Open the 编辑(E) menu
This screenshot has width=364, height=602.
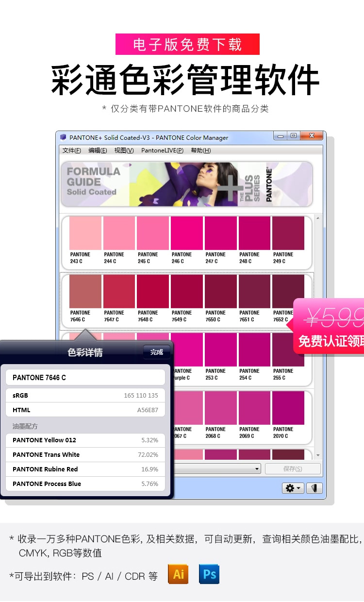pyautogui.click(x=98, y=150)
